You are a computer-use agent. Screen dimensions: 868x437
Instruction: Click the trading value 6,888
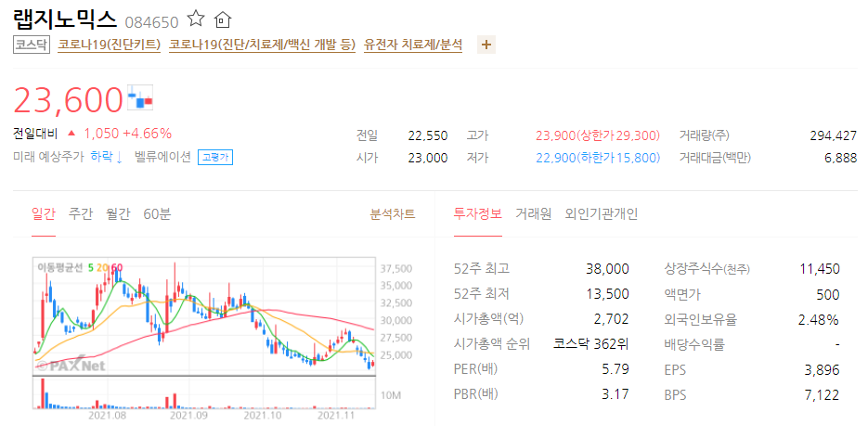tap(840, 159)
